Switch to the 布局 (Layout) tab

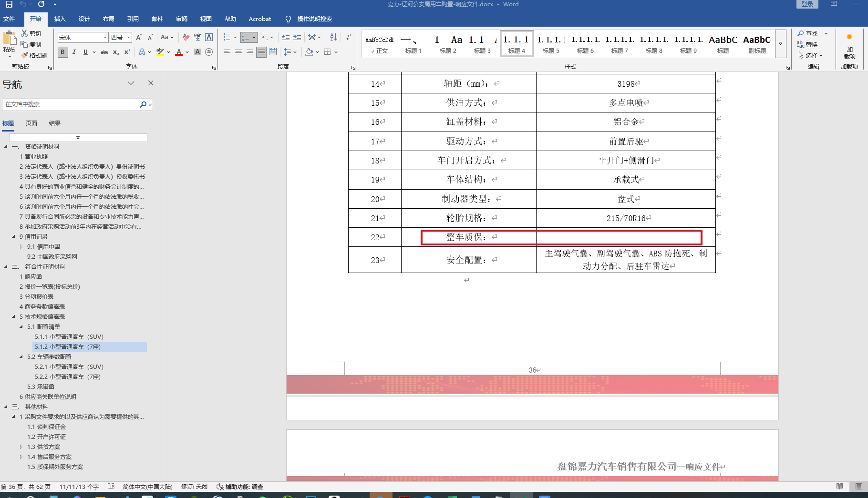click(x=109, y=19)
